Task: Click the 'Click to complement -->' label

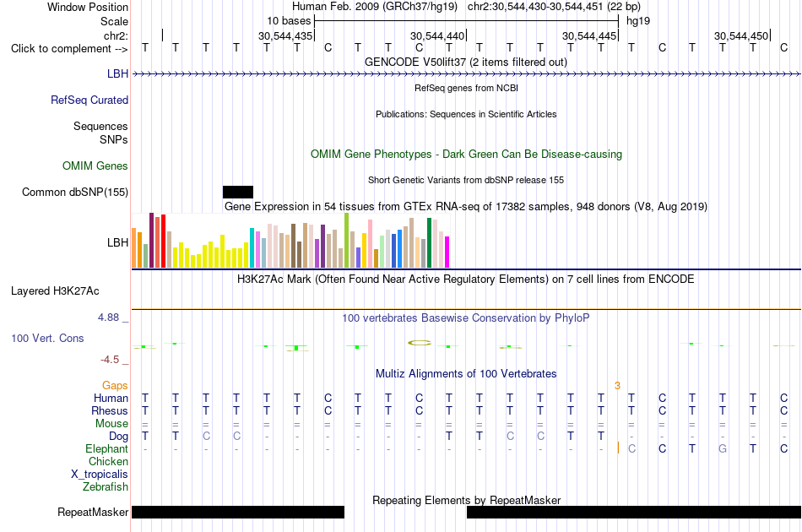Action: point(69,49)
